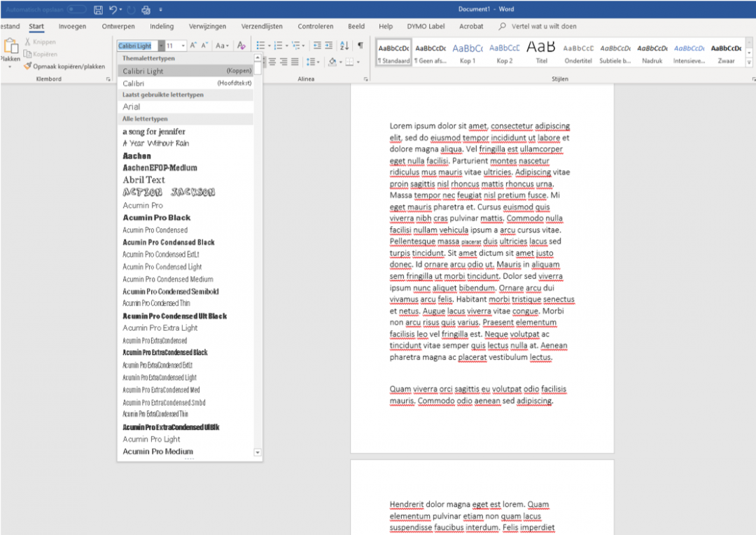Image resolution: width=756 pixels, height=535 pixels.
Task: Center-align the paragraph text
Action: pyautogui.click(x=273, y=62)
